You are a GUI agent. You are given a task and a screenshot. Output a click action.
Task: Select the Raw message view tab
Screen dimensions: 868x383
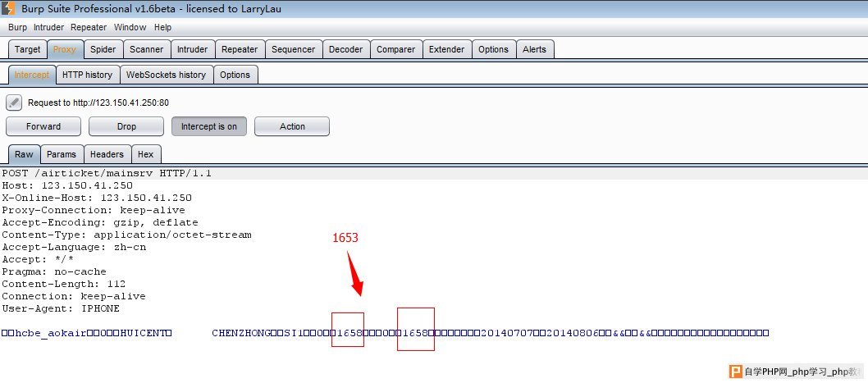coord(24,154)
